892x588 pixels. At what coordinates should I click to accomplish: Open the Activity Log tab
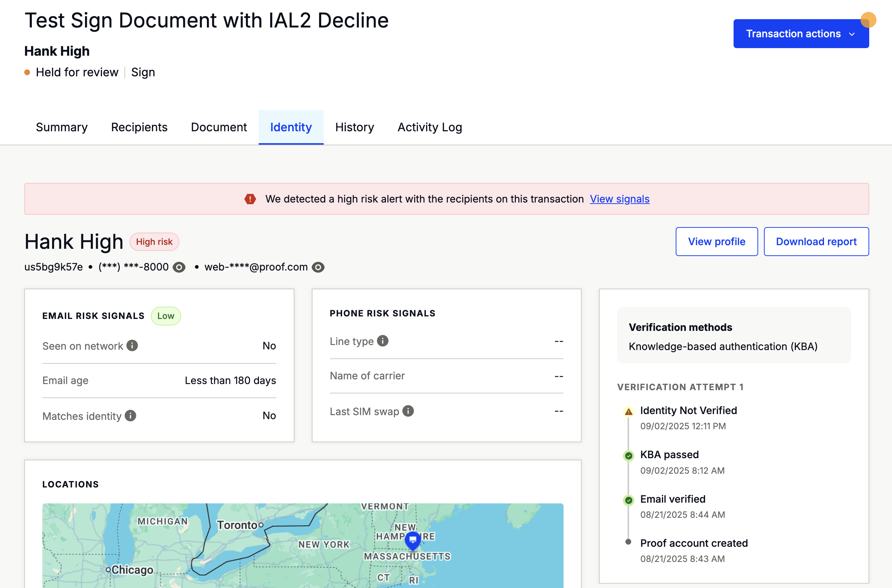pyautogui.click(x=429, y=127)
